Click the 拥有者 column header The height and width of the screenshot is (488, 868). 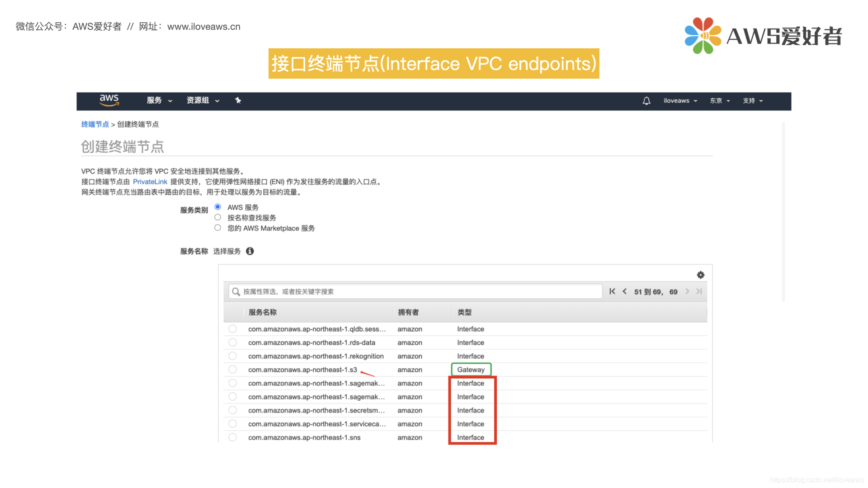pos(408,312)
